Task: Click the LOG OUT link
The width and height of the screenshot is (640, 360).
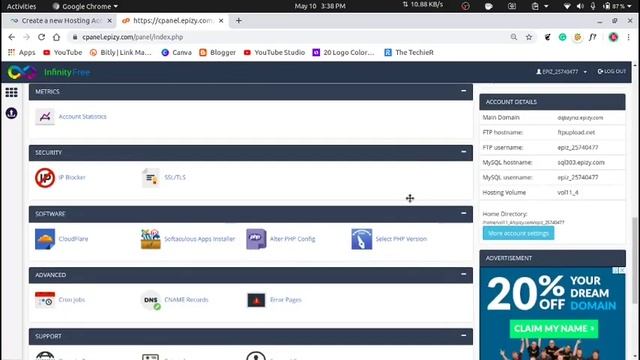Action: click(x=611, y=71)
